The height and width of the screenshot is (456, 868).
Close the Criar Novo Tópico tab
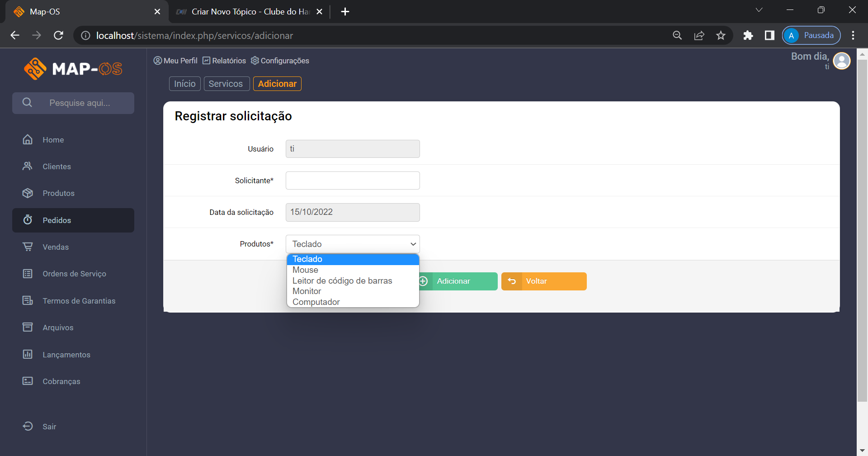[x=319, y=11]
